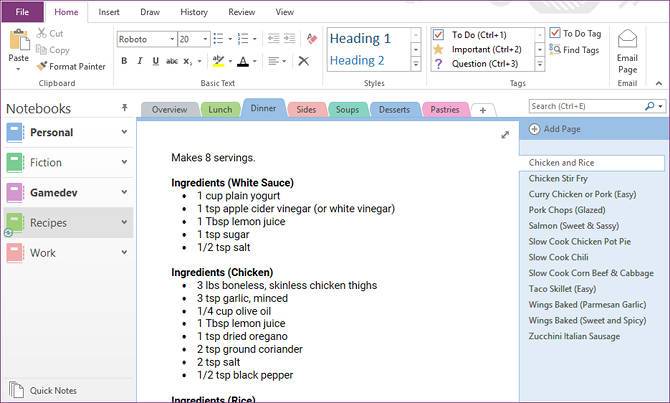Collapse the ribbon with the arrow

click(658, 83)
